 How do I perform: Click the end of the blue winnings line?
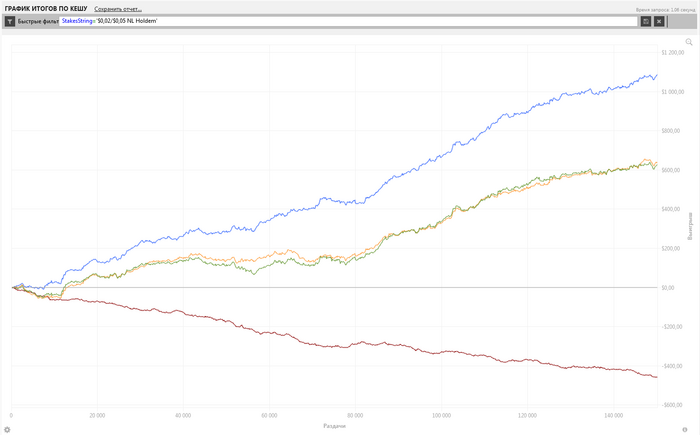[x=657, y=75]
